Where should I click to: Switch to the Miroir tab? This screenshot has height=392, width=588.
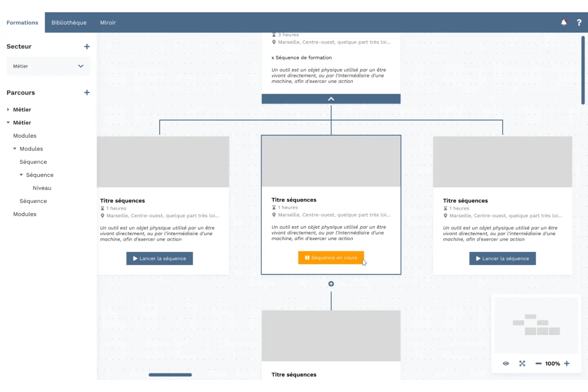tap(108, 22)
